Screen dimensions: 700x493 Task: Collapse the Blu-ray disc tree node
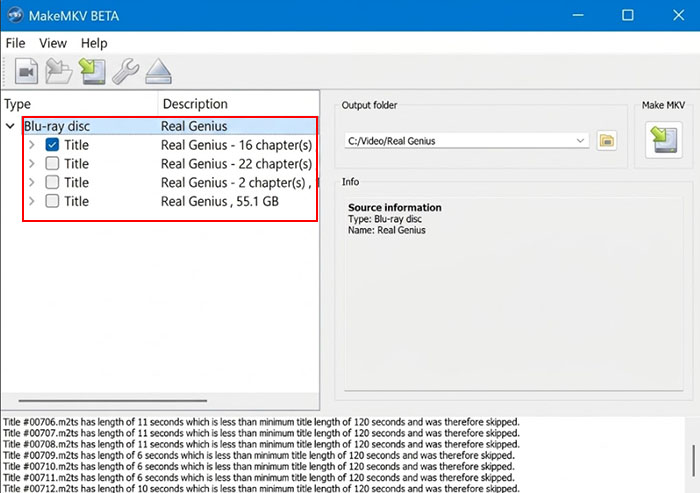click(x=10, y=126)
